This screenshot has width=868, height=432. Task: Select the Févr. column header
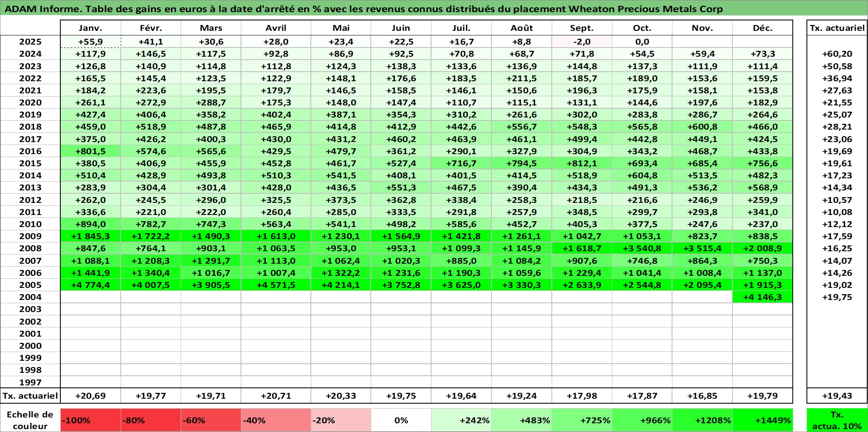coord(151,28)
